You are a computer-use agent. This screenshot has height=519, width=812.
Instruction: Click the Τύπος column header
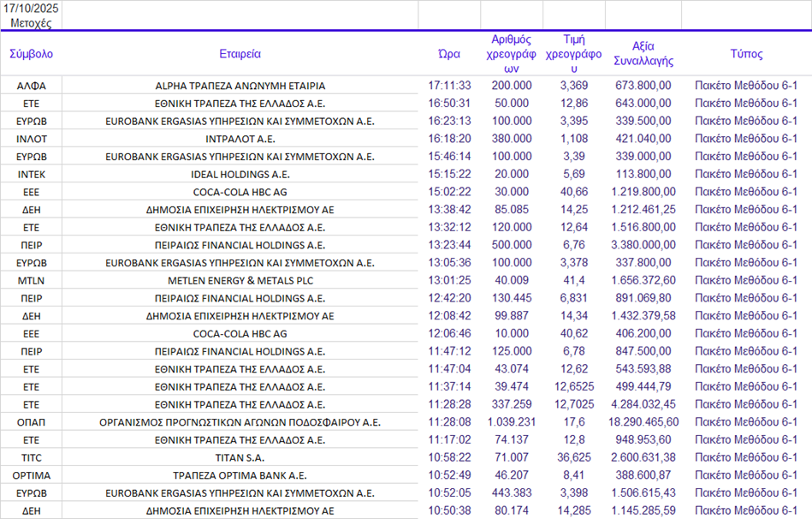pyautogui.click(x=746, y=54)
